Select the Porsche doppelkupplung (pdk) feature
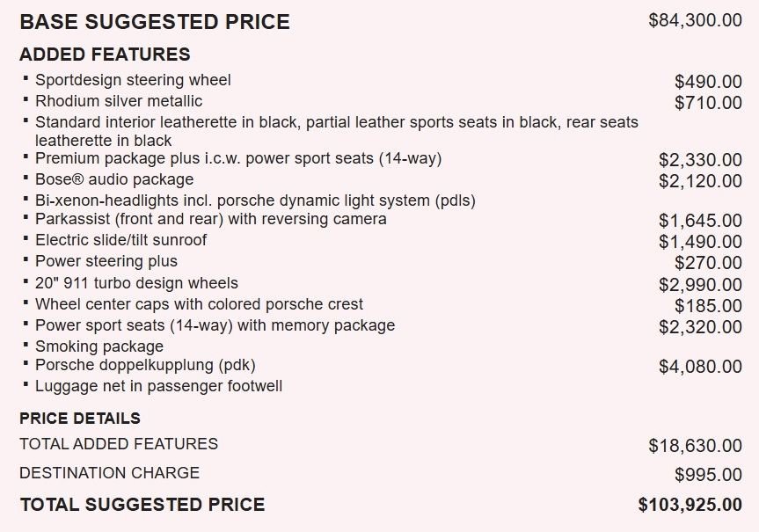 pos(145,365)
